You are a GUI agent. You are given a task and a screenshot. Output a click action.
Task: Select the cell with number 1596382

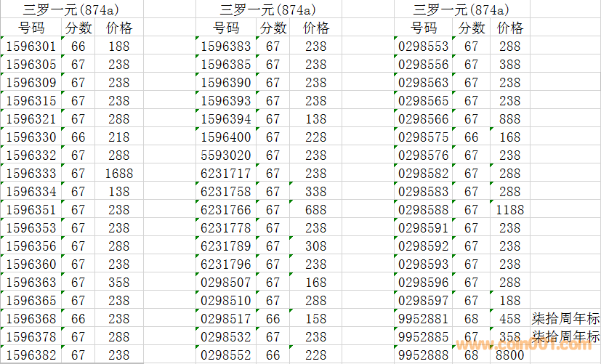tap(31, 355)
